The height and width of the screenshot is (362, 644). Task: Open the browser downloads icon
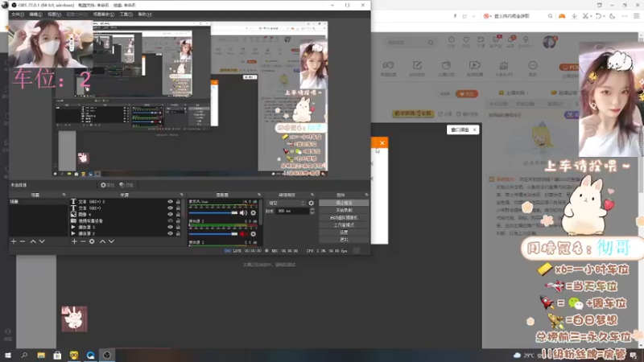(574, 16)
